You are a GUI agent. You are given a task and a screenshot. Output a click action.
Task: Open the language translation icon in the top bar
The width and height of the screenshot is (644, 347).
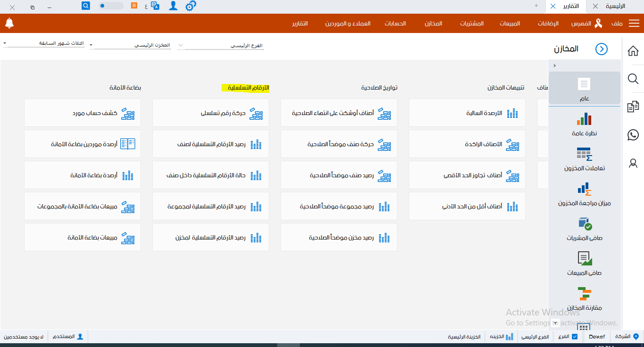[156, 6]
